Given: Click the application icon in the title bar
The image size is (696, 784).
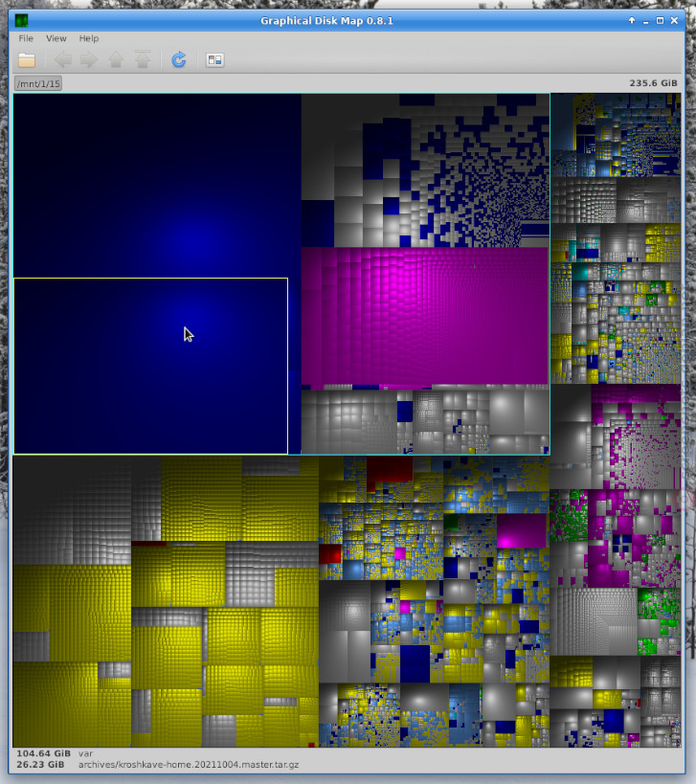Looking at the screenshot, I should 21,20.
